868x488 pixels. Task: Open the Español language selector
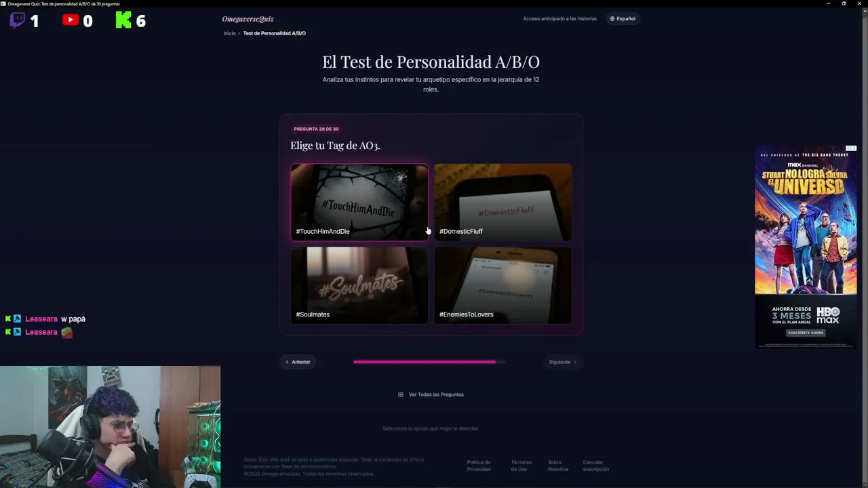pyautogui.click(x=623, y=19)
